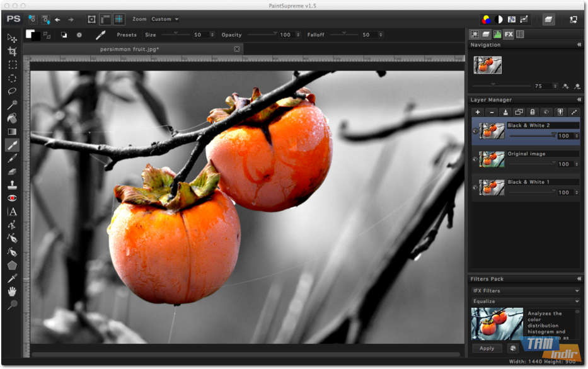The width and height of the screenshot is (588, 369).
Task: Select the Text tool
Action: pyautogui.click(x=12, y=212)
